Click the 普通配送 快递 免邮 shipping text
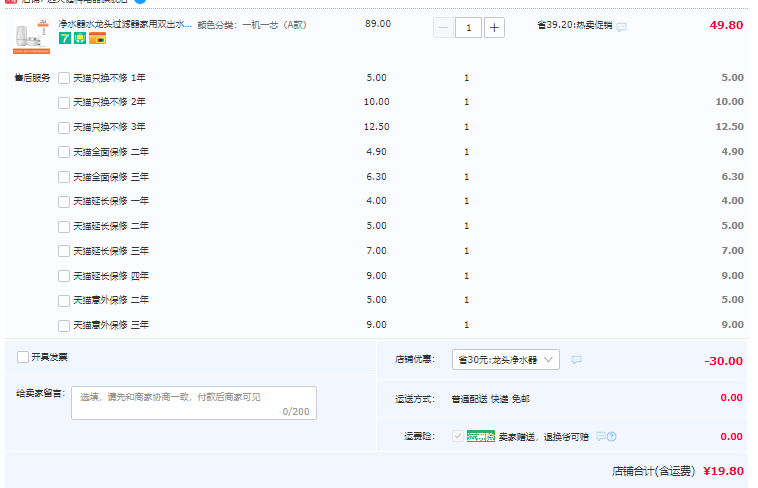The width and height of the screenshot is (758, 488). 491,399
